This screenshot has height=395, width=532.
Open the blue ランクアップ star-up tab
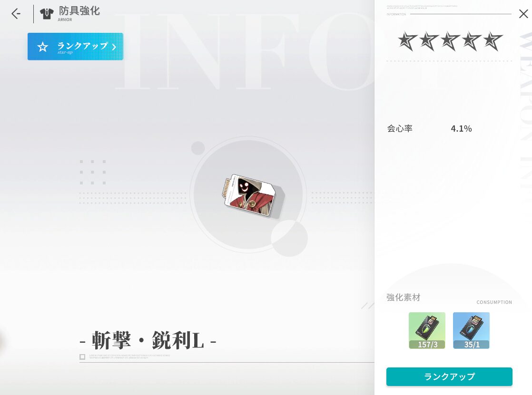coord(75,47)
